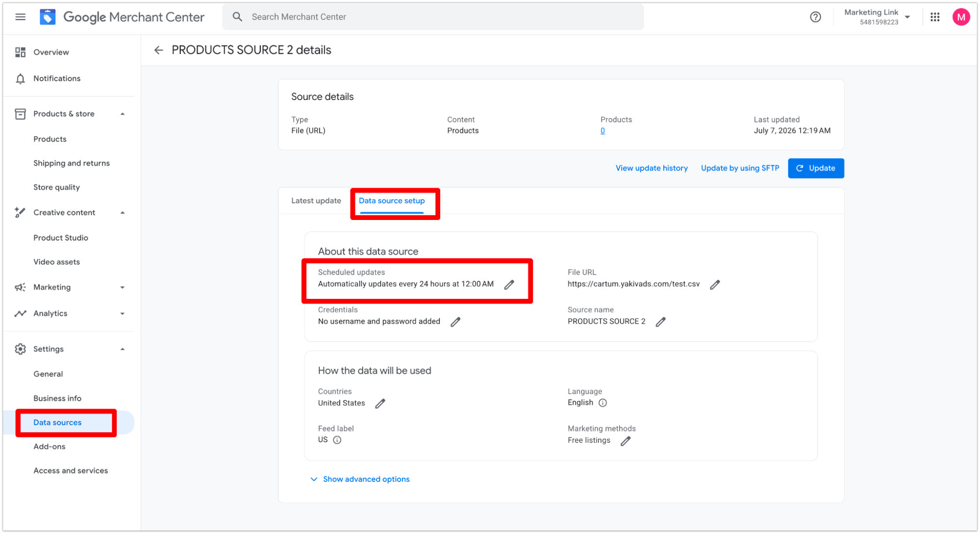Image resolution: width=980 pixels, height=534 pixels.
Task: Open Video assets
Action: (x=56, y=262)
